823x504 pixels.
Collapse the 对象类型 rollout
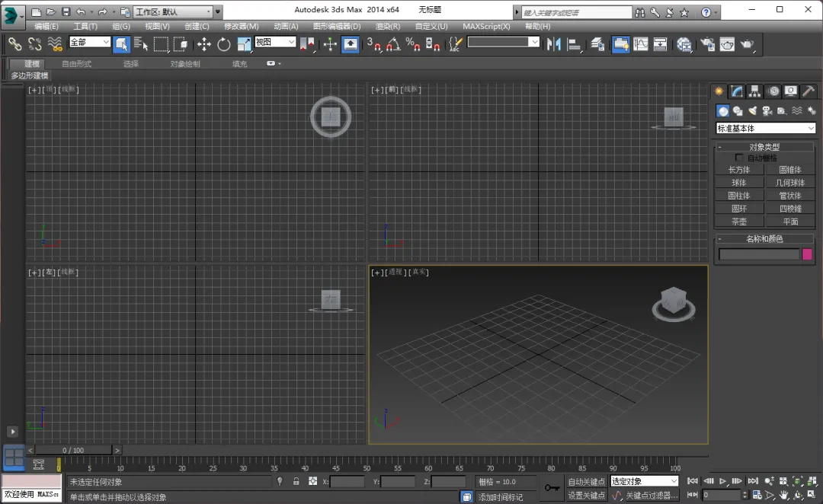click(x=764, y=147)
